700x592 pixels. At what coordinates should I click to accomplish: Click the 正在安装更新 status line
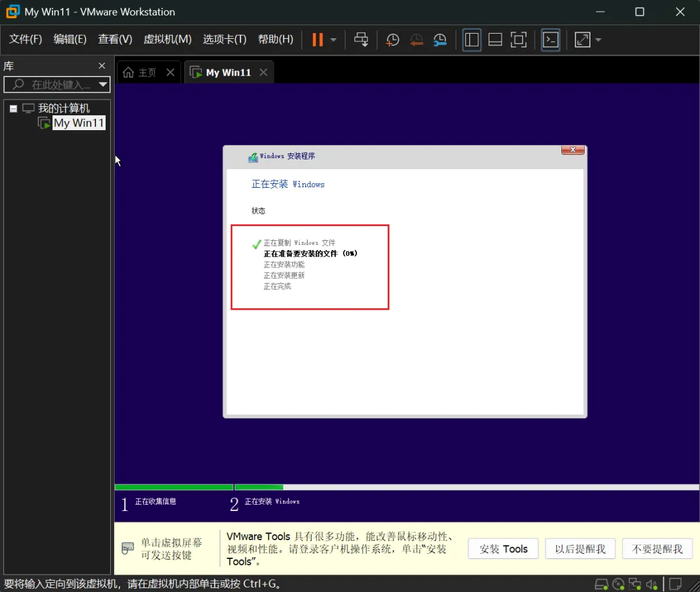(x=284, y=275)
